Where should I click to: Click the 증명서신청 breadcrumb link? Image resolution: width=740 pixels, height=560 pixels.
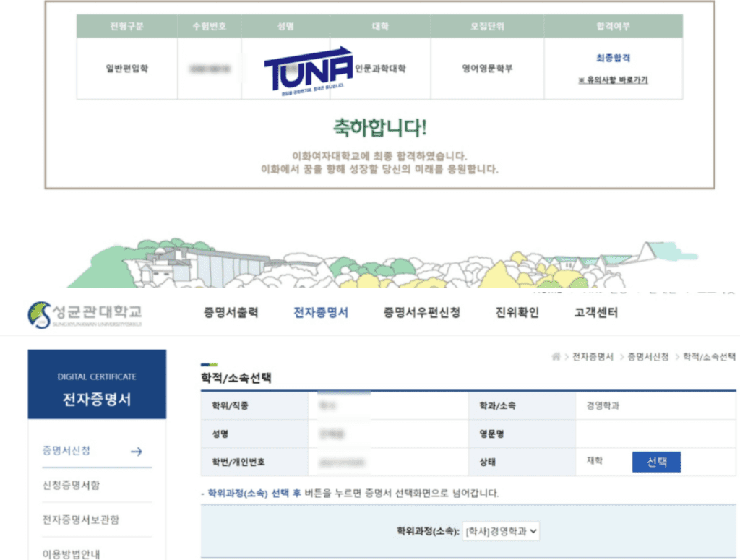pyautogui.click(x=648, y=357)
